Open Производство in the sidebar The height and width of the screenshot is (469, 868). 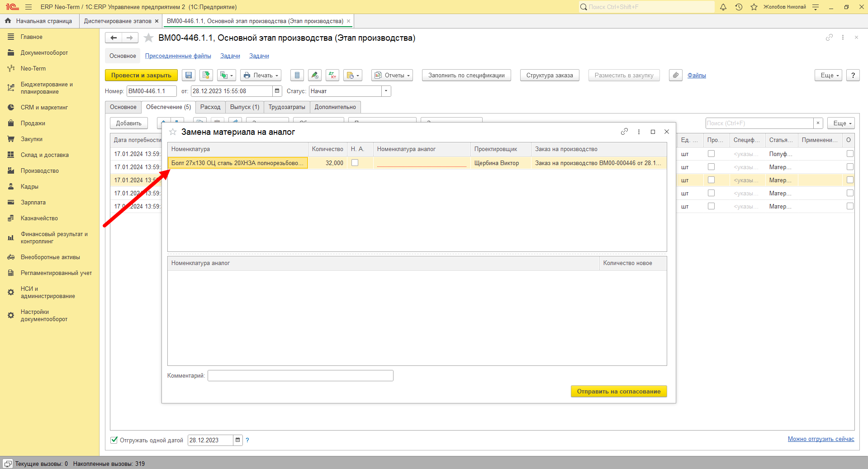point(40,171)
